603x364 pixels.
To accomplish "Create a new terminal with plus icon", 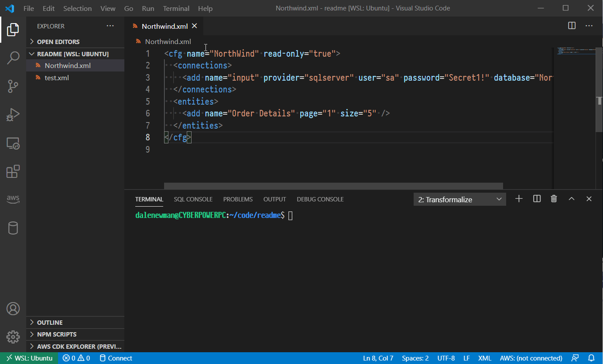I will coord(519,199).
